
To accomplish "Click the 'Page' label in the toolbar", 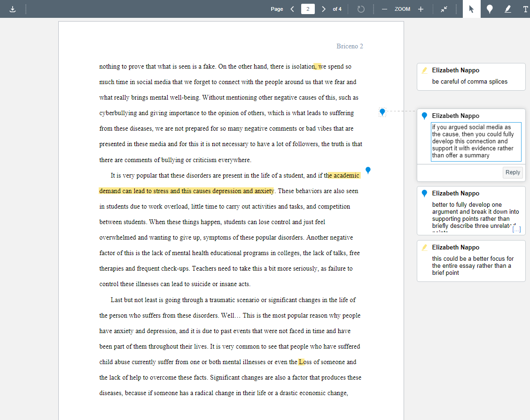I will point(277,9).
